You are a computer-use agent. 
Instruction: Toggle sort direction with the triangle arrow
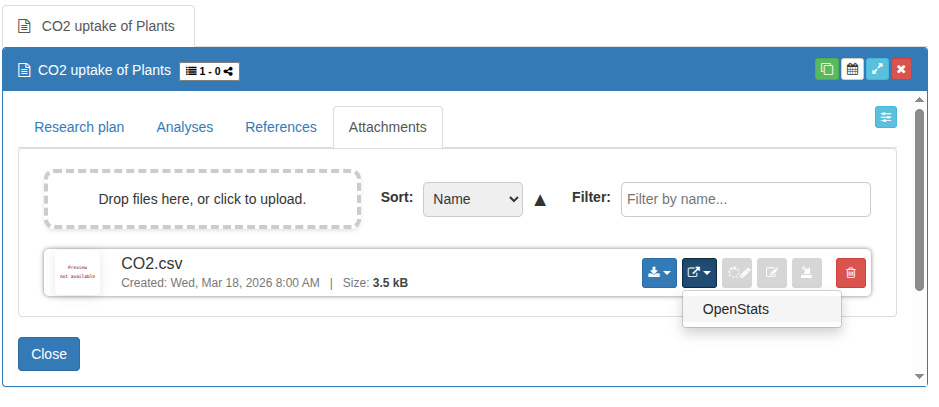tap(540, 200)
